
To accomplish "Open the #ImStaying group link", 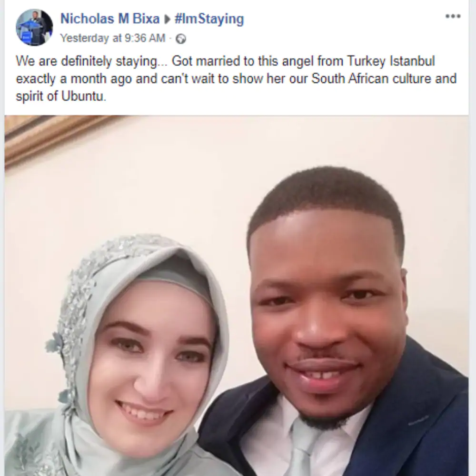I will pyautogui.click(x=209, y=19).
